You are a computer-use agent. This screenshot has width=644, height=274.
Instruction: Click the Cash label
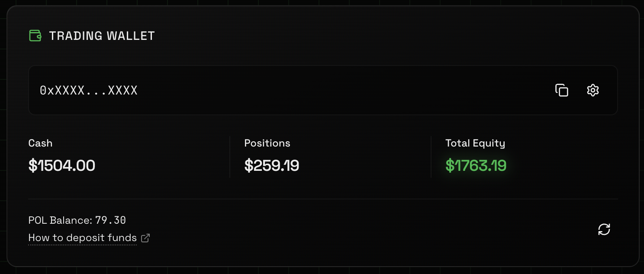tap(40, 143)
